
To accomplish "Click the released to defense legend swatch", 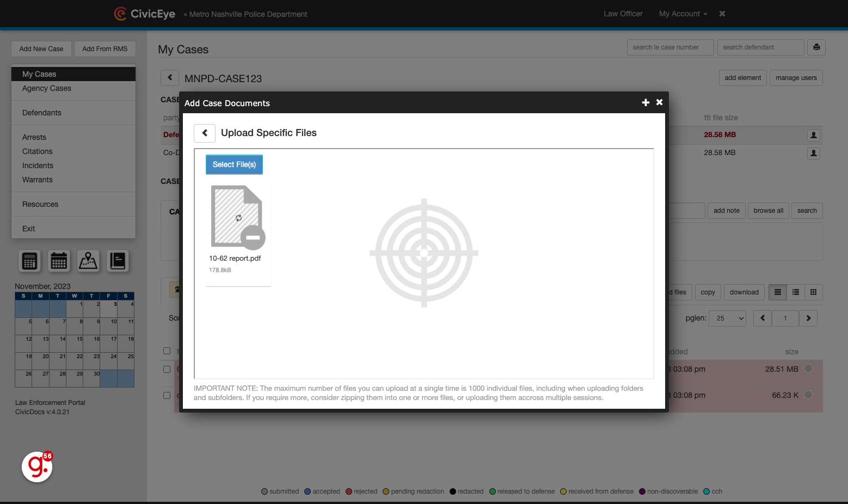I will (x=493, y=491).
